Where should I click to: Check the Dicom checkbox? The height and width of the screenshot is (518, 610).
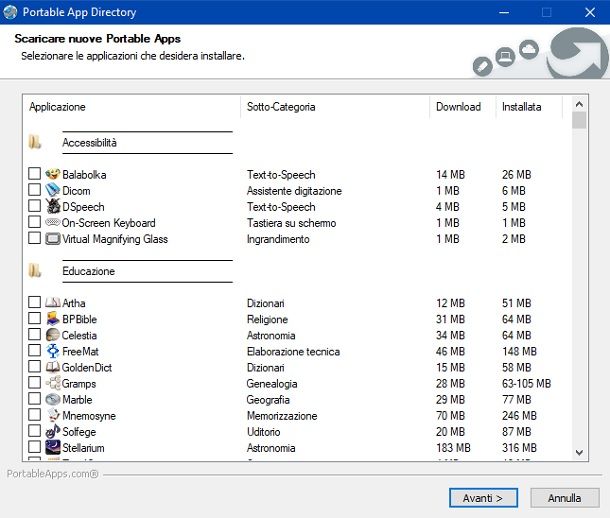click(x=35, y=191)
